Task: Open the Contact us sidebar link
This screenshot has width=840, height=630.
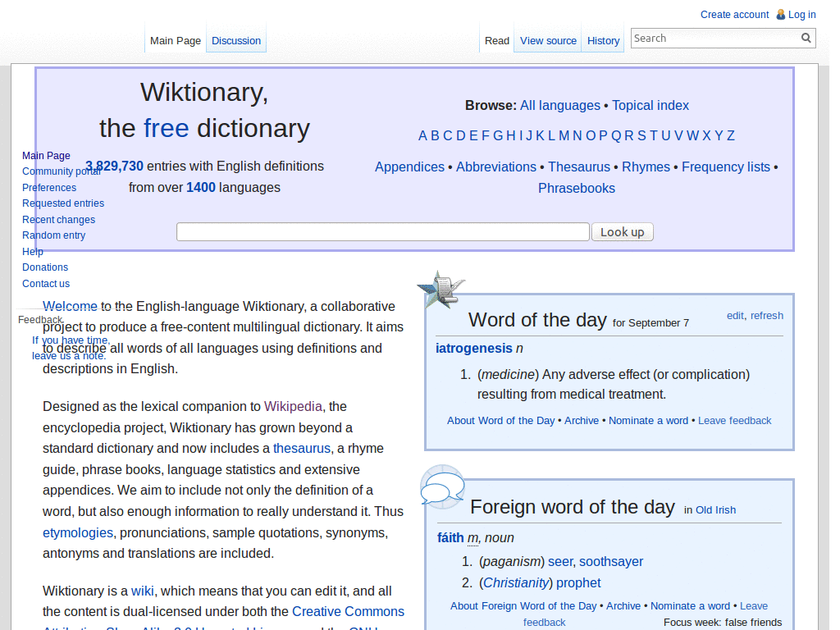Action: (46, 284)
